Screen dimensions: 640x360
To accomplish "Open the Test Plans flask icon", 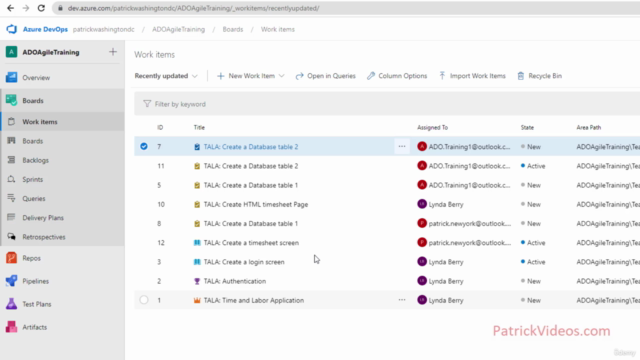I will pos(11,304).
